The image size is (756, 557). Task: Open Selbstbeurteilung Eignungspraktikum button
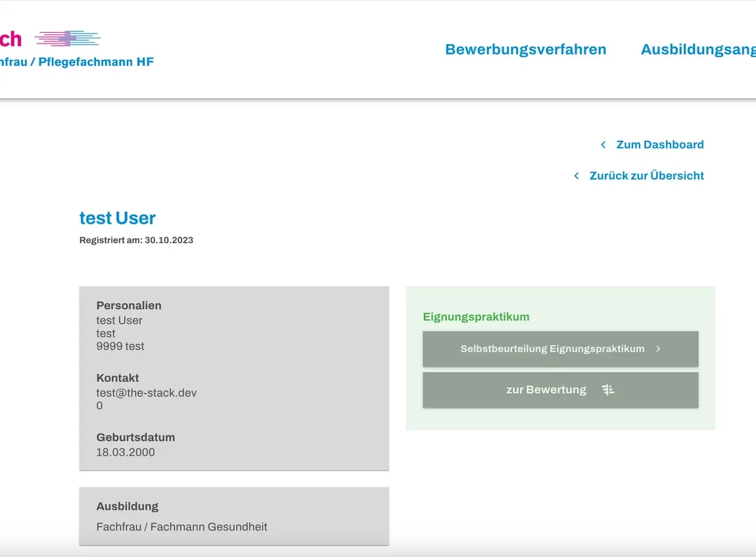click(x=560, y=349)
